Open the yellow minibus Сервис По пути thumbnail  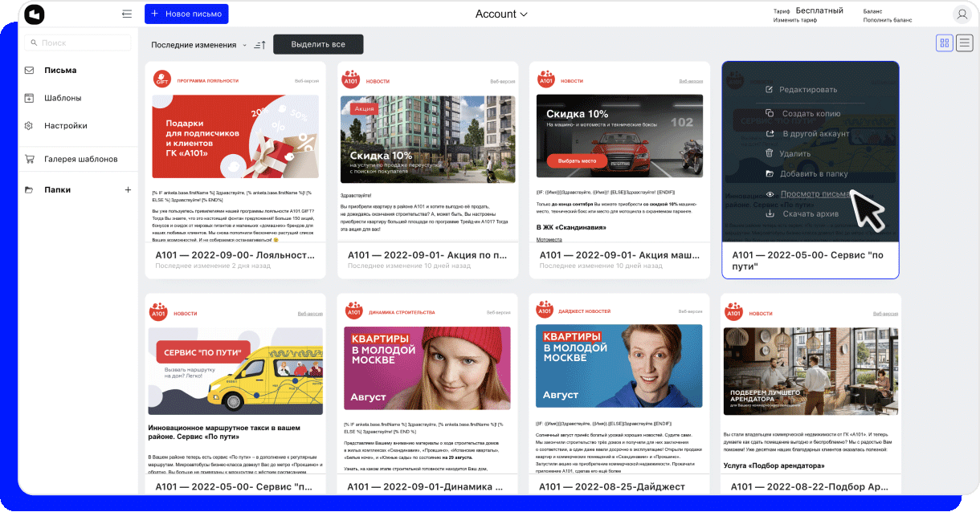click(x=235, y=372)
